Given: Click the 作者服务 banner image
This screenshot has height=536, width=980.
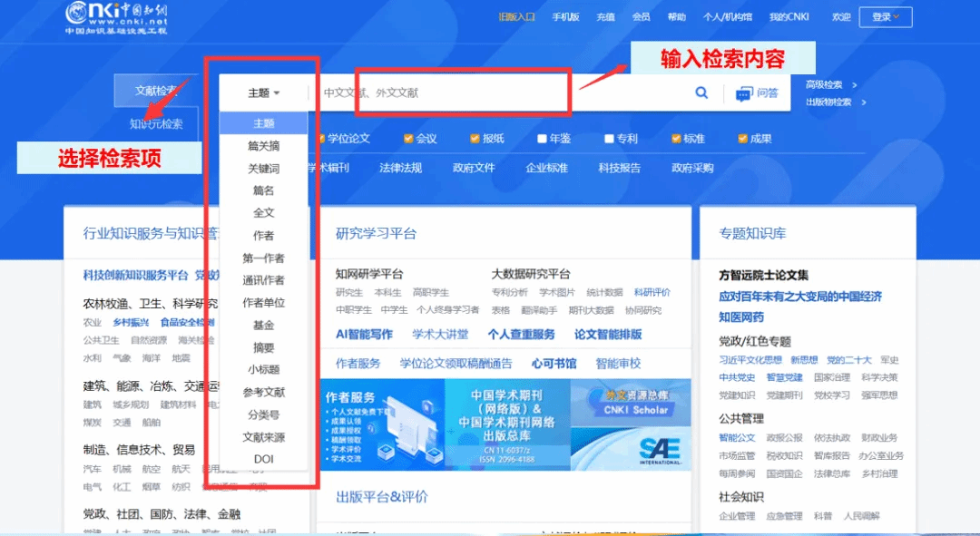Looking at the screenshot, I should click(x=383, y=424).
